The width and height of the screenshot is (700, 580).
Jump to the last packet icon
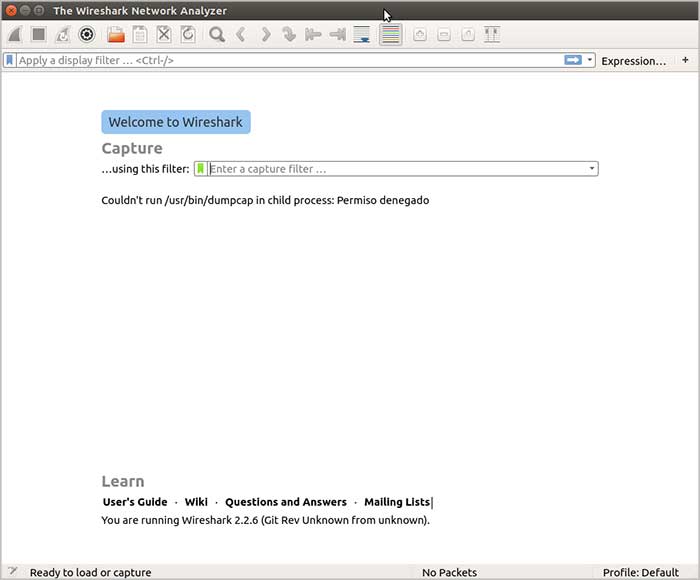pyautogui.click(x=338, y=34)
